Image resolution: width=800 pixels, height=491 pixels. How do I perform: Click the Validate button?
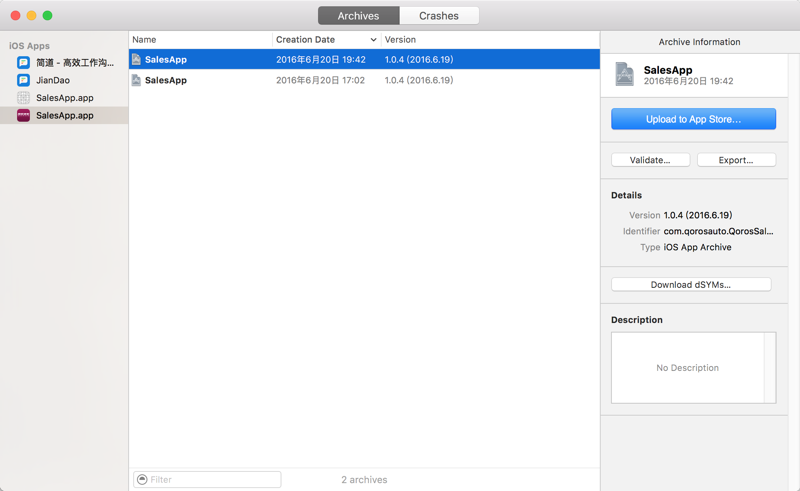click(650, 160)
